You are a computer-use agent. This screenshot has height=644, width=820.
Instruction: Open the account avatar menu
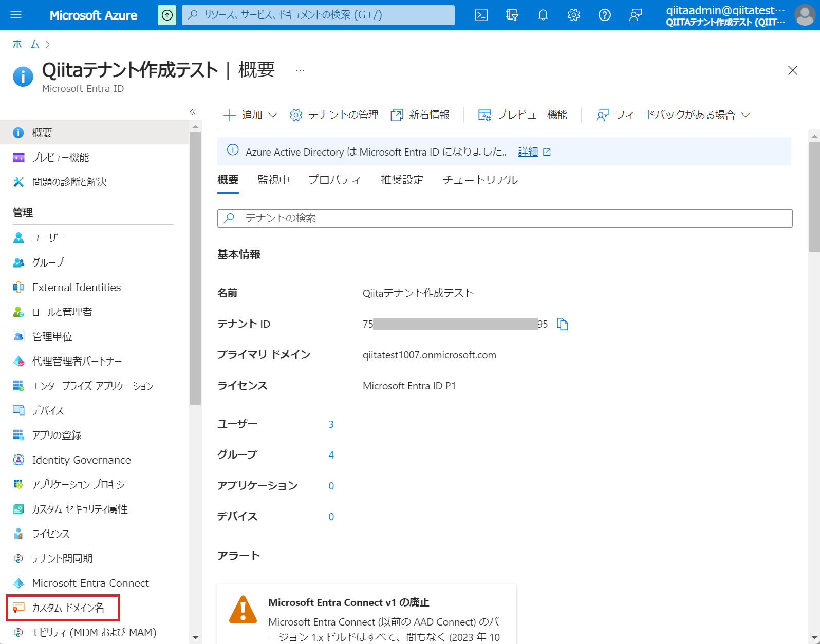805,15
